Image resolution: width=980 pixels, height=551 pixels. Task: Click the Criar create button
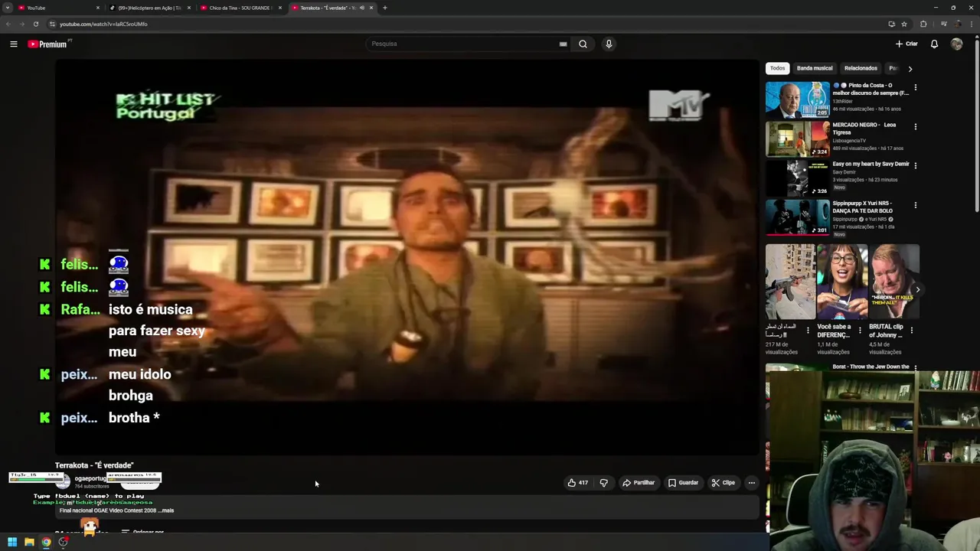point(906,44)
